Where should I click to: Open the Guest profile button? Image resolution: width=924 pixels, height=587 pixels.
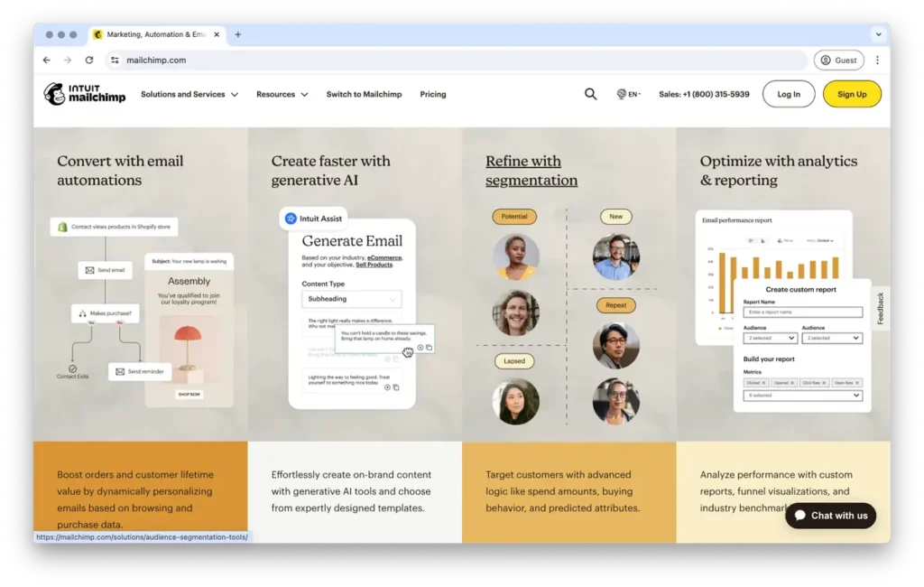pyautogui.click(x=838, y=61)
